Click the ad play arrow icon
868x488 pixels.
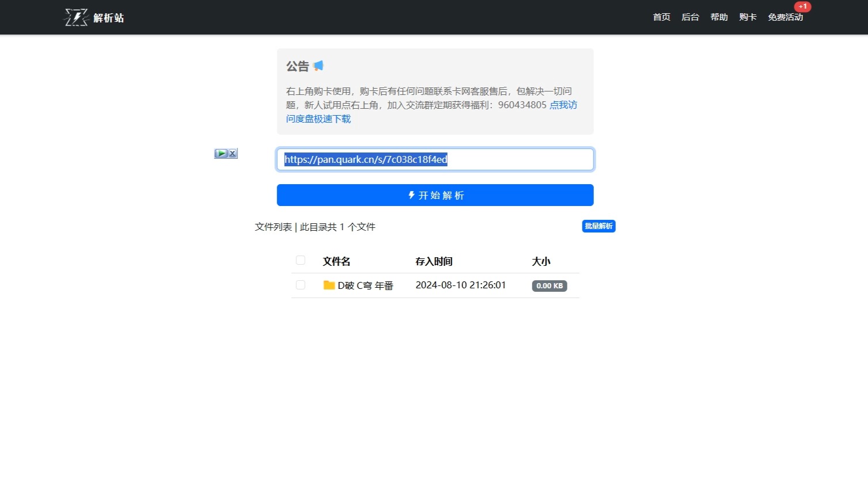click(x=221, y=154)
